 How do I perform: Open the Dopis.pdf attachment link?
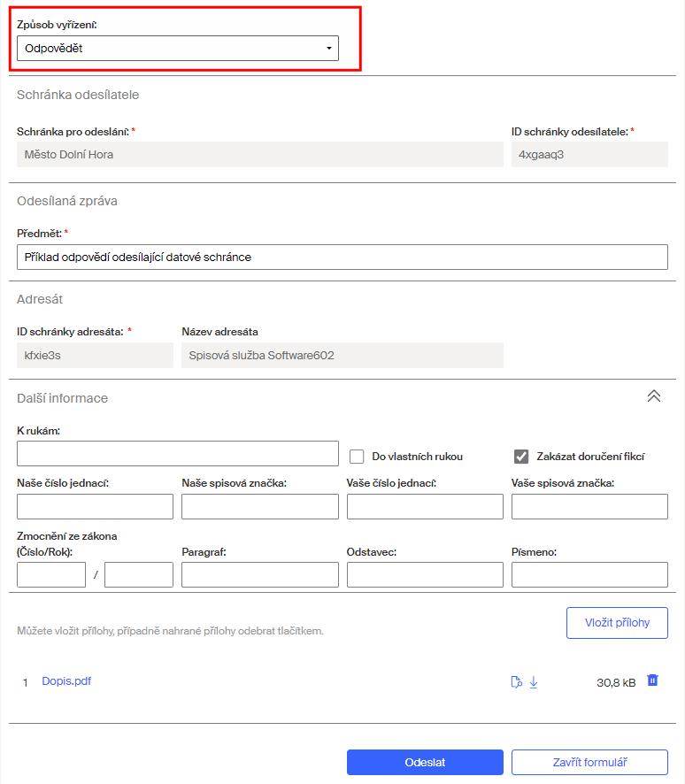coord(66,681)
